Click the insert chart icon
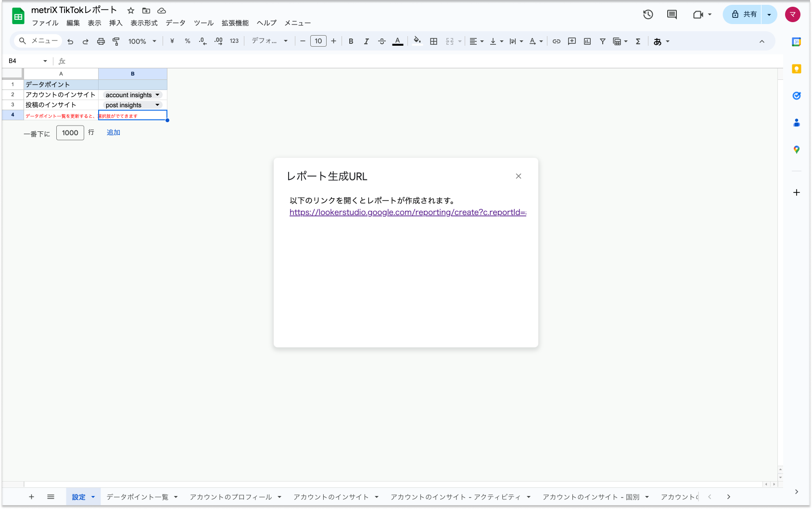The image size is (812, 509). 587,41
